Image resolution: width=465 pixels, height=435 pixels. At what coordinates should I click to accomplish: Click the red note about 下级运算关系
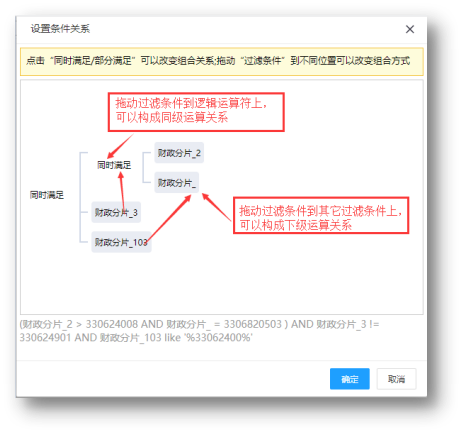point(321,215)
